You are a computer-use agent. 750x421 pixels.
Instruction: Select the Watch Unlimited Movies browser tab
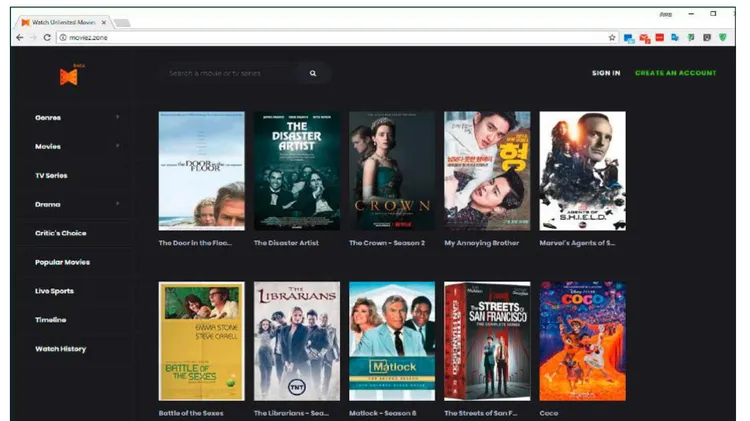pyautogui.click(x=62, y=22)
